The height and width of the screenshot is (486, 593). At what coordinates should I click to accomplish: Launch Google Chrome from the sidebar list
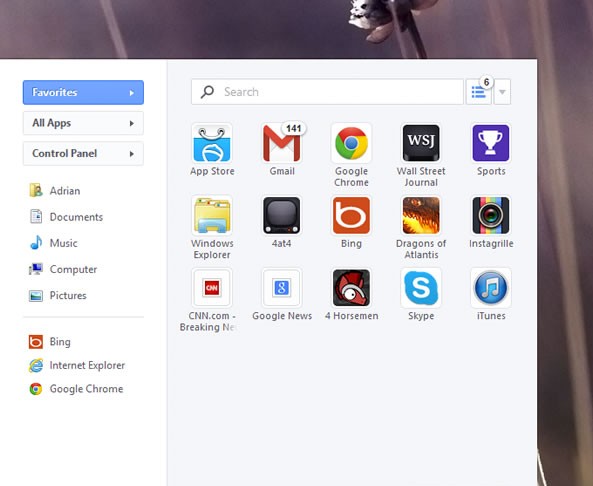pyautogui.click(x=76, y=389)
